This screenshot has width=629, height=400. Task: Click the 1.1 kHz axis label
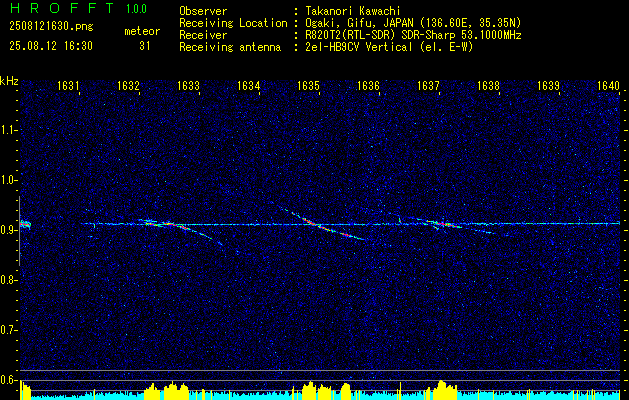8,130
